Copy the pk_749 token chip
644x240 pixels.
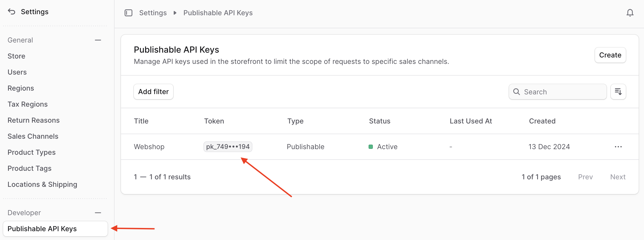point(228,146)
